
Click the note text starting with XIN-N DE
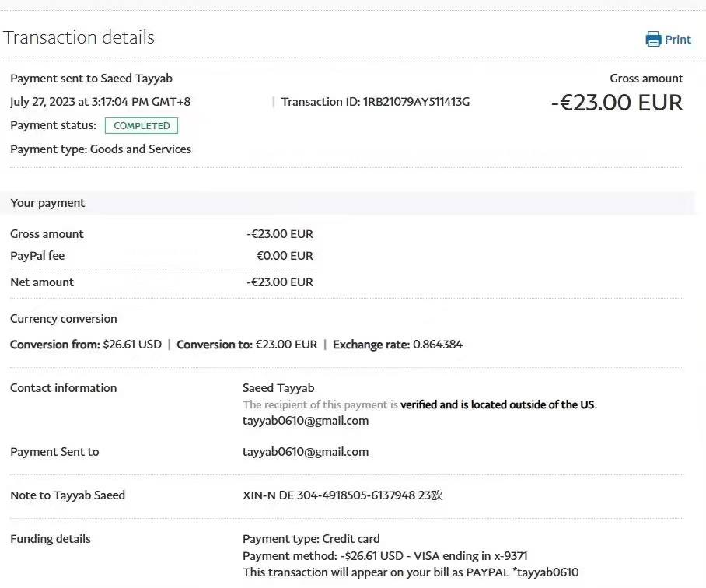[x=342, y=495]
